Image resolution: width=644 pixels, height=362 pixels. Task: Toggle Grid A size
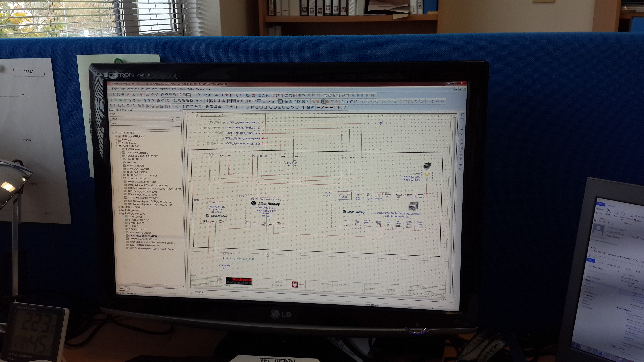pos(207,101)
